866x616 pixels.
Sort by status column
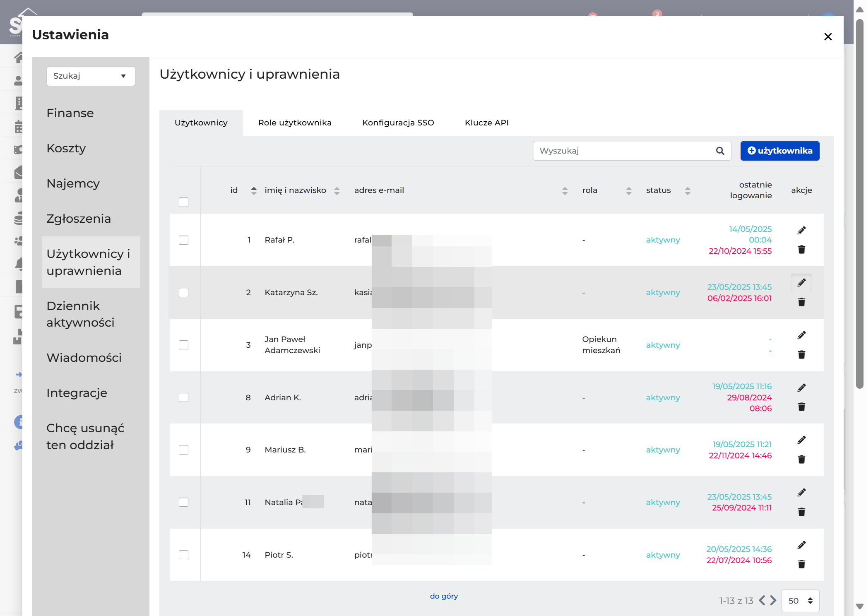click(688, 190)
